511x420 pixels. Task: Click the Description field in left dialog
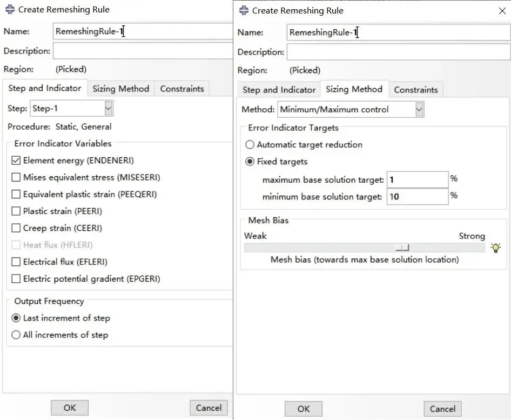[x=143, y=51]
